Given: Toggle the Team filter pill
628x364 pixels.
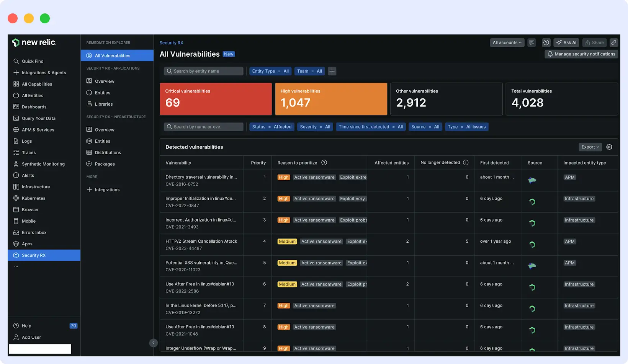Looking at the screenshot, I should pyautogui.click(x=309, y=71).
